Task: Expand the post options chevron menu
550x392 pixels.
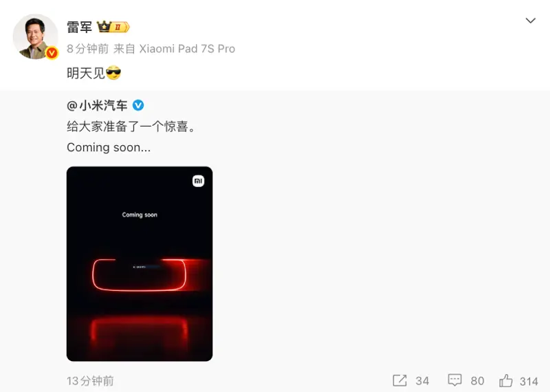Action: click(530, 21)
